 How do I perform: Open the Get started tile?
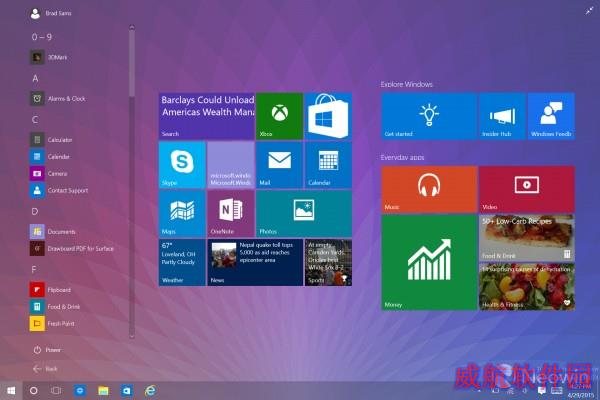coord(429,116)
